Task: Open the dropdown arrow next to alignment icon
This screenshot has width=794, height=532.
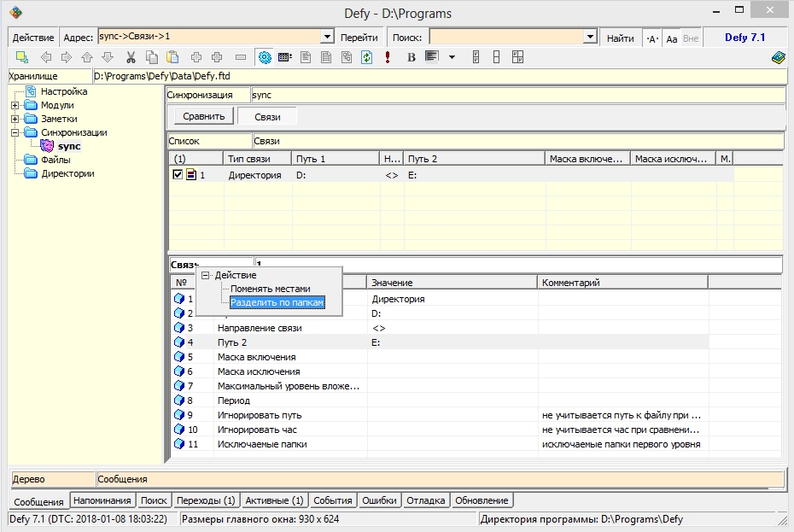Action: tap(452, 57)
